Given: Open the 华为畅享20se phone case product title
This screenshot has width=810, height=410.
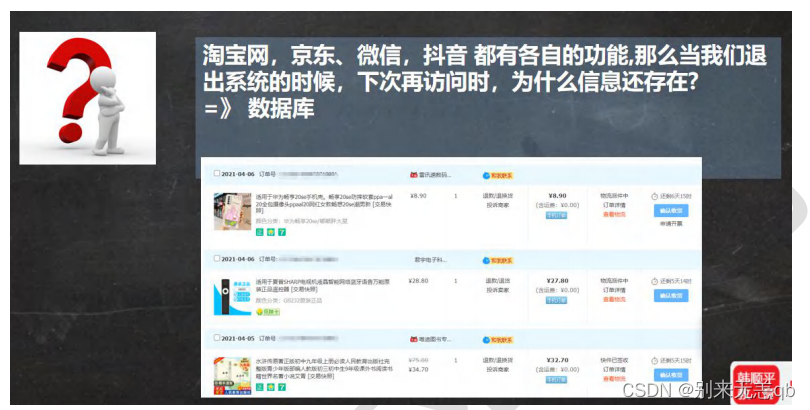Looking at the screenshot, I should point(324,203).
